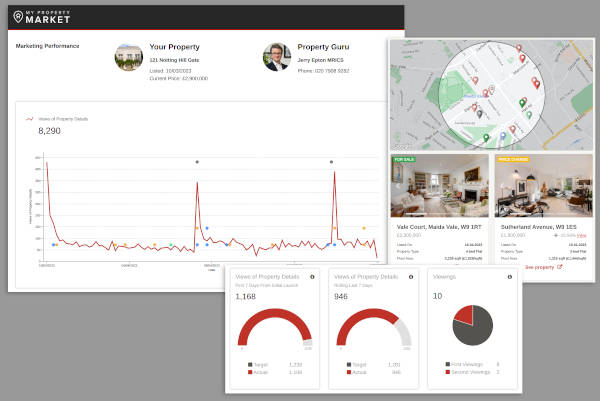This screenshot has width=600, height=401.
Task: Click Actual legend swatch in the 946 card
Action: (349, 372)
